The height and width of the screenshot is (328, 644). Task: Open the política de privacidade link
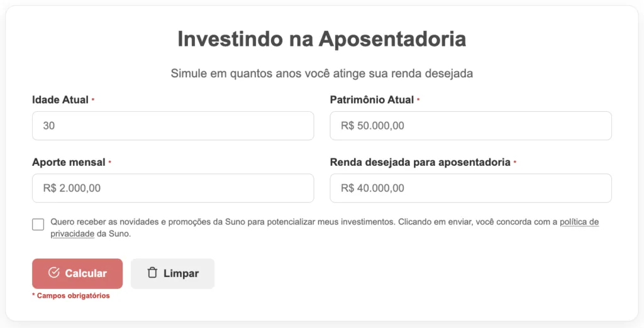coord(579,222)
